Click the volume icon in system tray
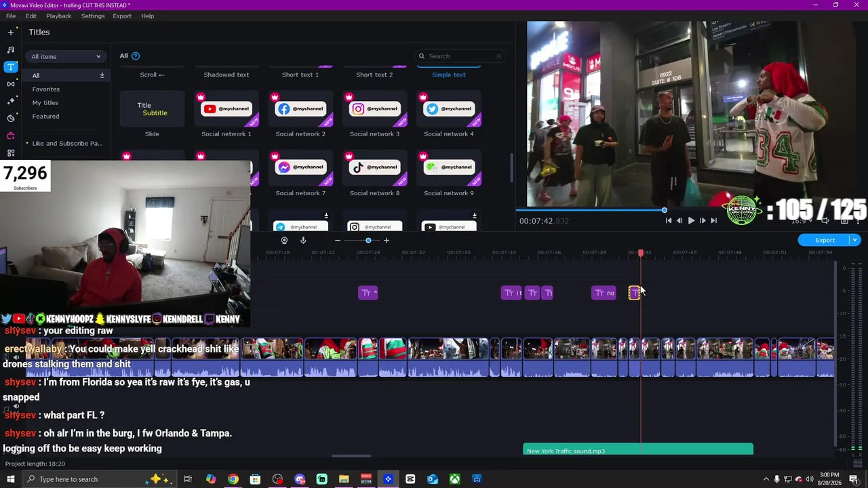Screen dimensions: 868x488 (x=809, y=479)
